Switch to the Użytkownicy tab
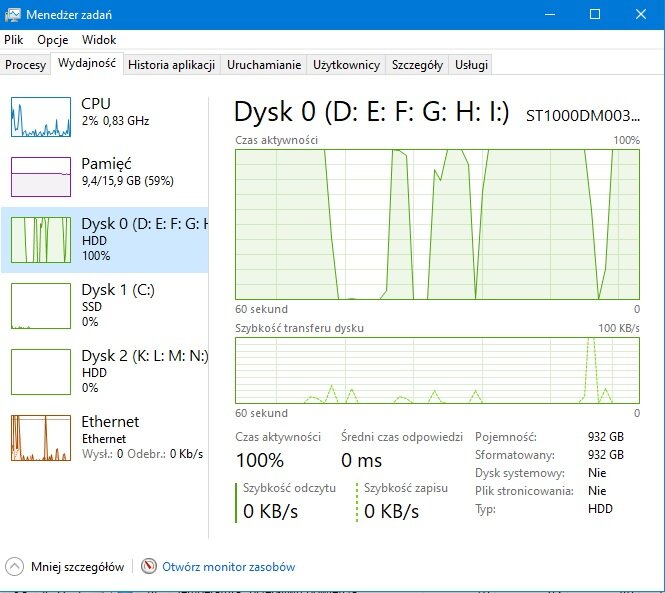This screenshot has width=665, height=593. [346, 65]
